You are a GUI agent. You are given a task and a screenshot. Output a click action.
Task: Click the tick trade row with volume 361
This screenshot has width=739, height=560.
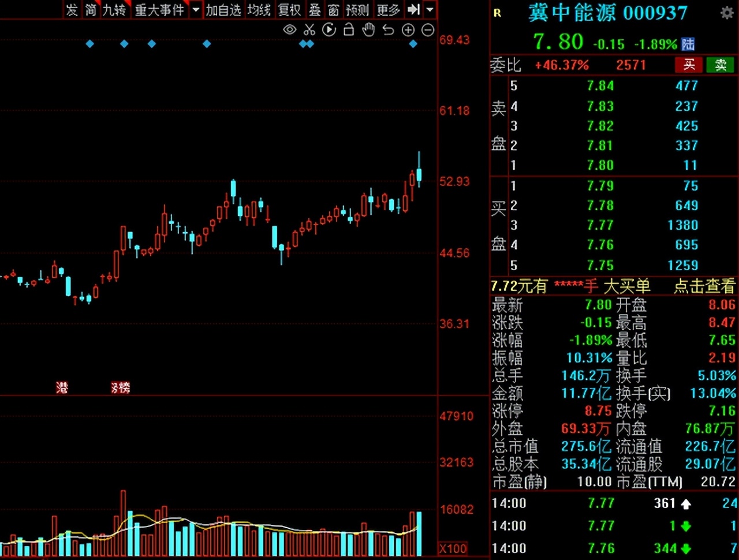(x=614, y=503)
